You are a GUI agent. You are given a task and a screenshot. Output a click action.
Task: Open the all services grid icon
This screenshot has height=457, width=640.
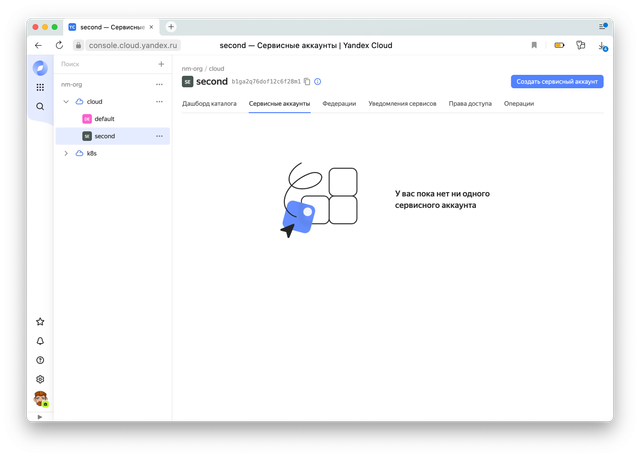40,87
